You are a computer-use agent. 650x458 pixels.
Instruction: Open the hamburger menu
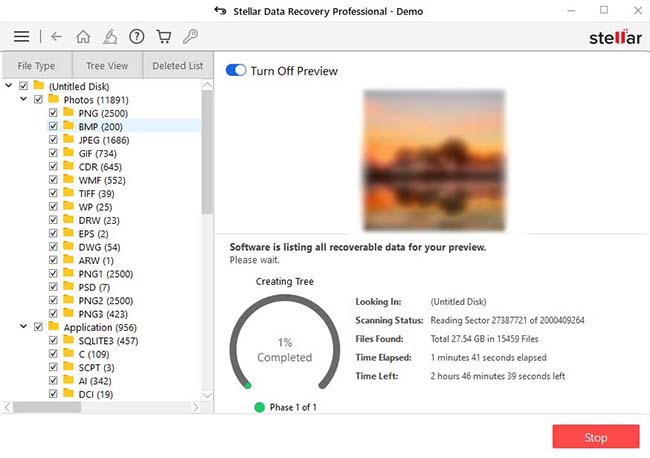21,37
